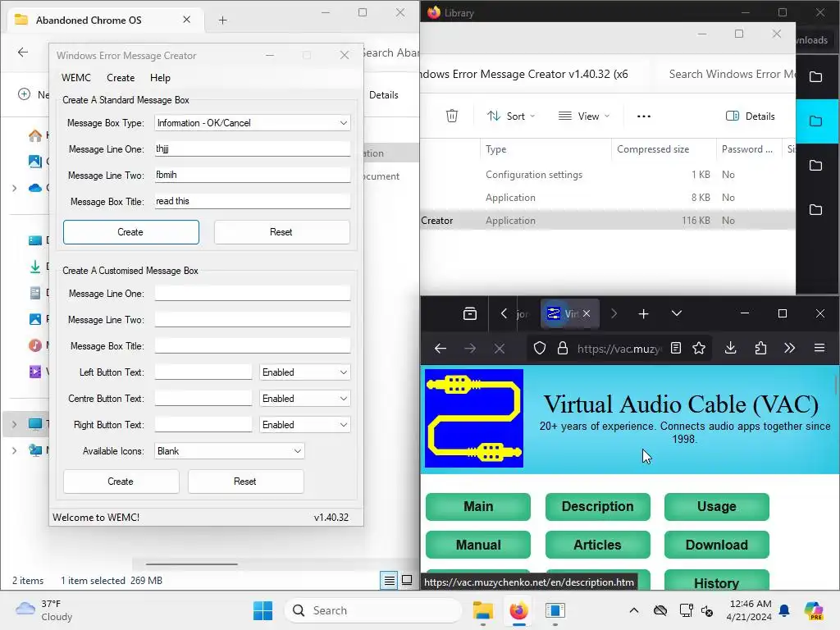
Task: Open the See more ellipsis menu
Action: tap(643, 116)
